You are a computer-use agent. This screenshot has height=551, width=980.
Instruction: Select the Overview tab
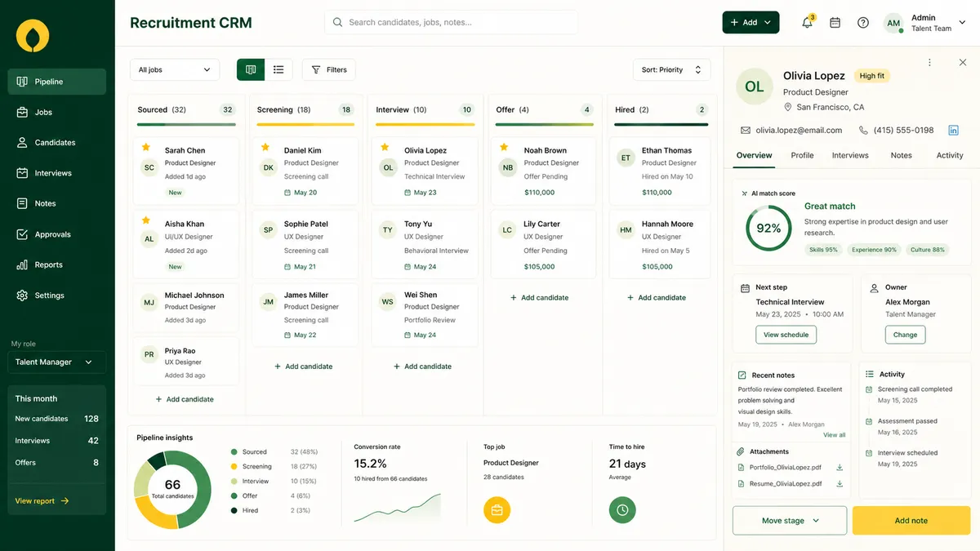(x=754, y=155)
